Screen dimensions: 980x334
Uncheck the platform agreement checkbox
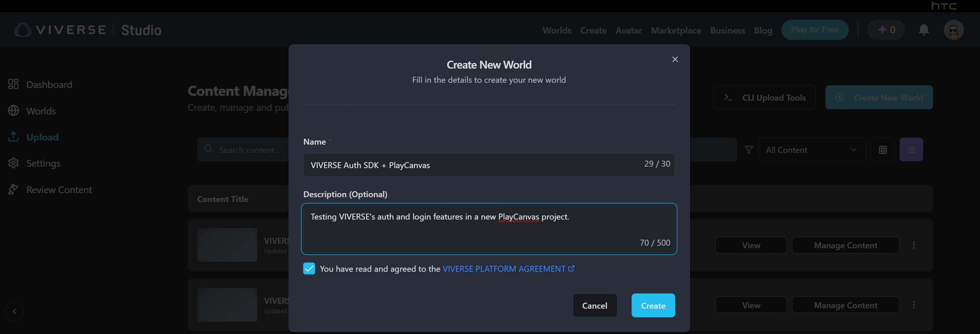[x=309, y=269]
